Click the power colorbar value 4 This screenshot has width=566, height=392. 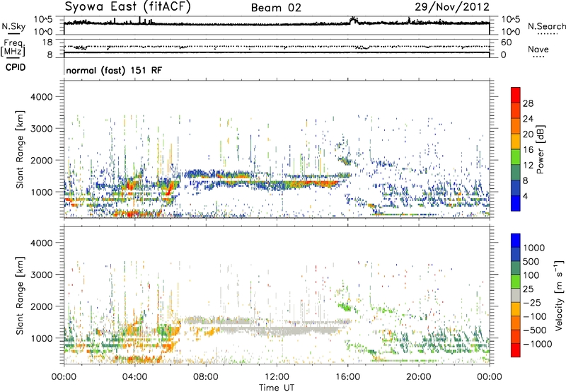coord(525,197)
